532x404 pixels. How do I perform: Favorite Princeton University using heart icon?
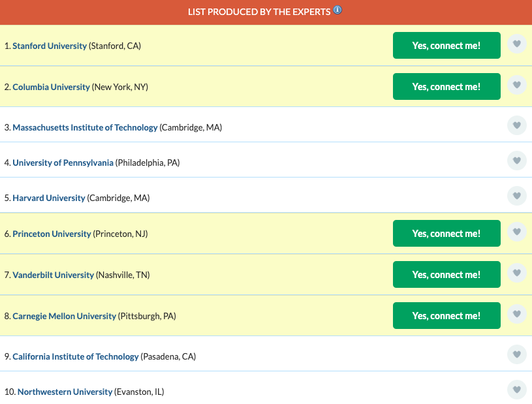point(516,232)
